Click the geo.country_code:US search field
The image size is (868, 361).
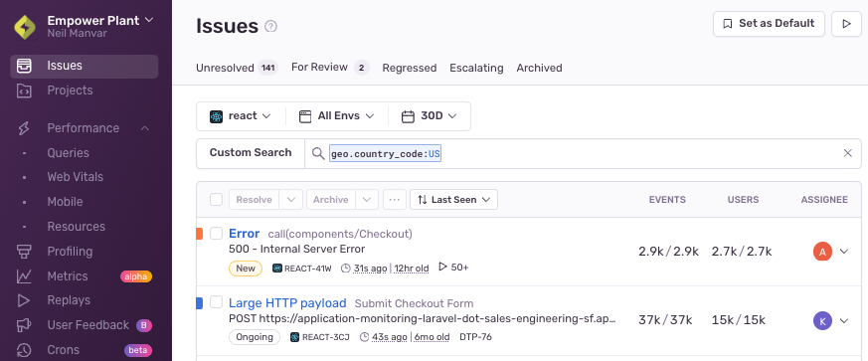pyautogui.click(x=386, y=154)
